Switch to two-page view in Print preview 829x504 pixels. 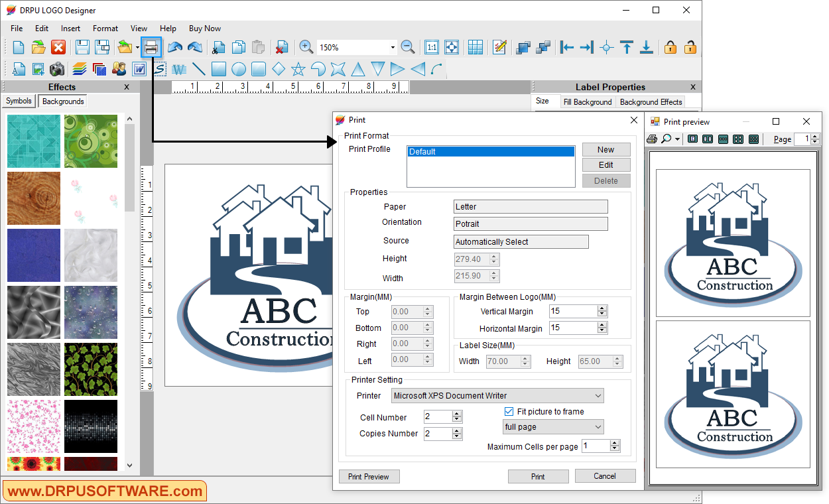(x=708, y=139)
